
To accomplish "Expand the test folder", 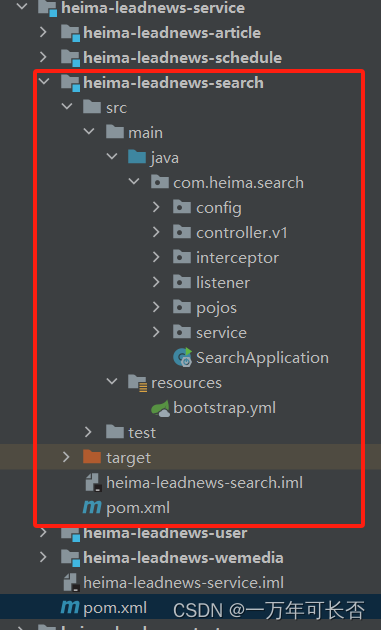I will (88, 432).
